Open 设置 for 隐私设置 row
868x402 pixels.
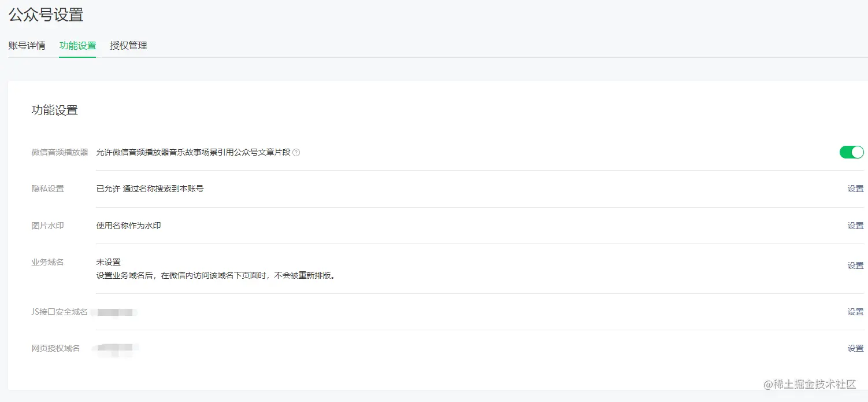coord(855,189)
